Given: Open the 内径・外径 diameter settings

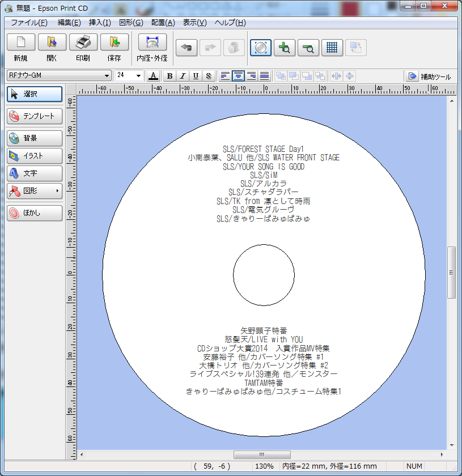Looking at the screenshot, I should tap(152, 42).
